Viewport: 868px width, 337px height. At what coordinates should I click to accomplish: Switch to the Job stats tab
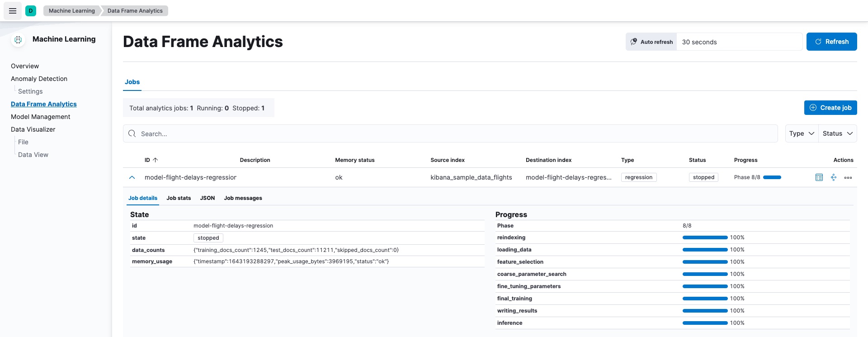pos(179,198)
